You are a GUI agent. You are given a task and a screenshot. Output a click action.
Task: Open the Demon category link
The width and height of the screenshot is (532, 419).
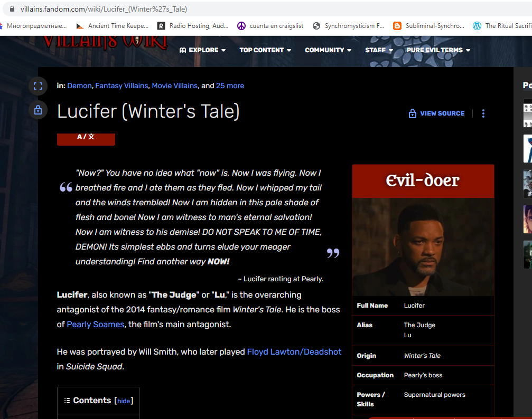pos(79,86)
